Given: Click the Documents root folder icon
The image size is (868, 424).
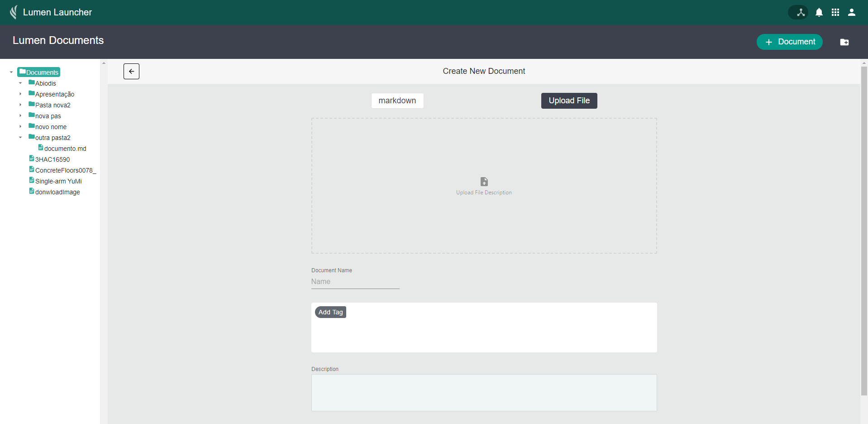Looking at the screenshot, I should pos(22,72).
